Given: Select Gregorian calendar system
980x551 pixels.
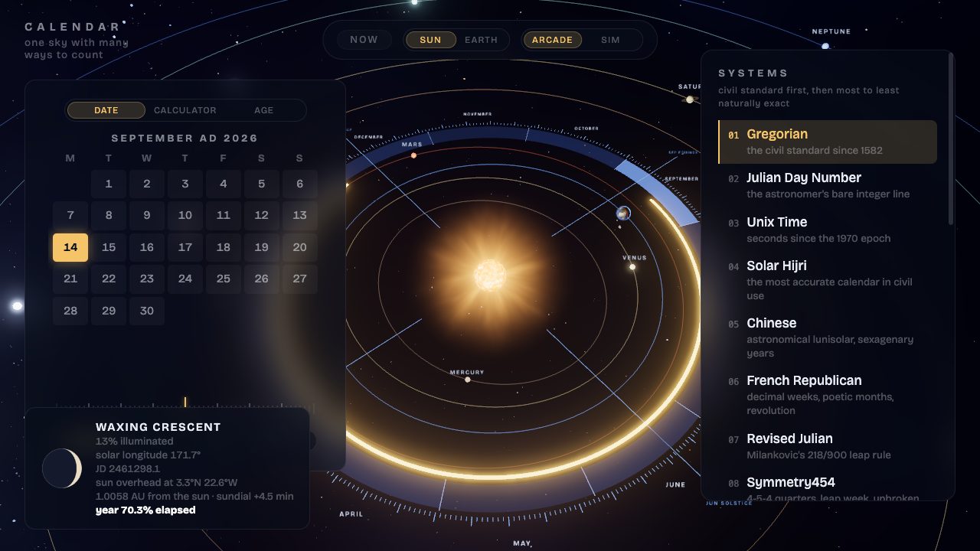Looking at the screenshot, I should coord(828,142).
